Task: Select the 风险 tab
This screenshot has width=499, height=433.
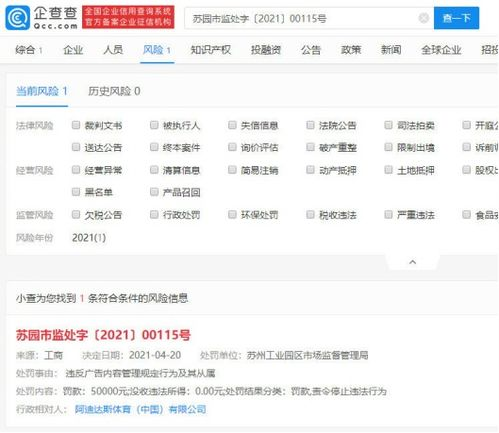Action: point(157,50)
